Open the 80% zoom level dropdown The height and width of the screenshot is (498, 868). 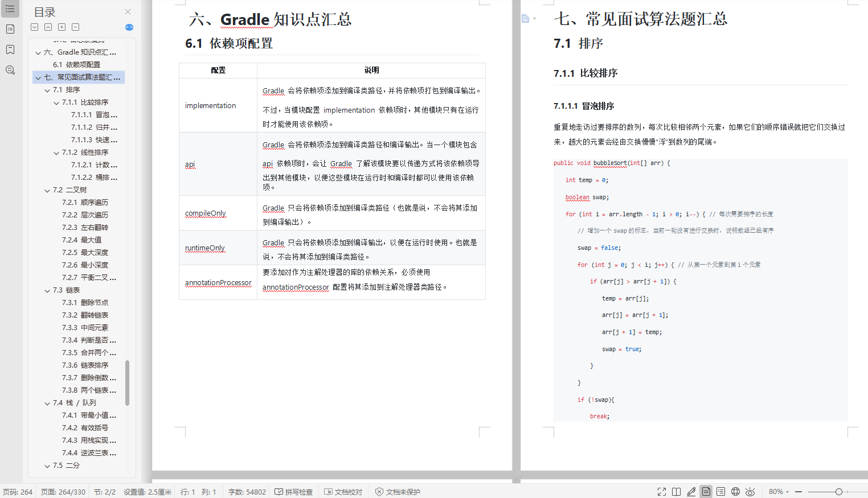tap(779, 492)
